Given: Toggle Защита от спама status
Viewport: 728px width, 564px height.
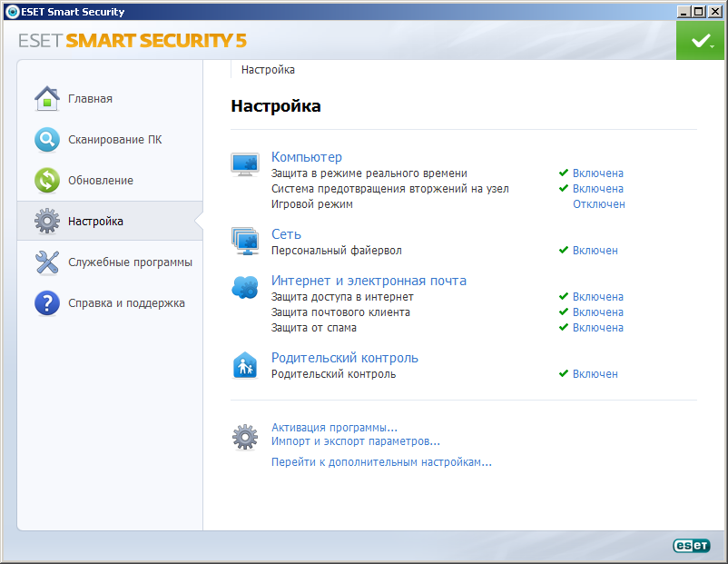Looking at the screenshot, I should pos(598,328).
